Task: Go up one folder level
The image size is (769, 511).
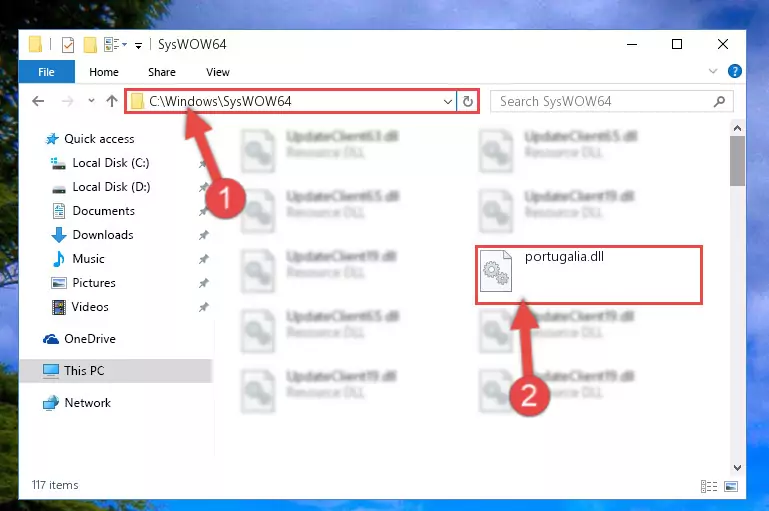Action: click(x=112, y=101)
